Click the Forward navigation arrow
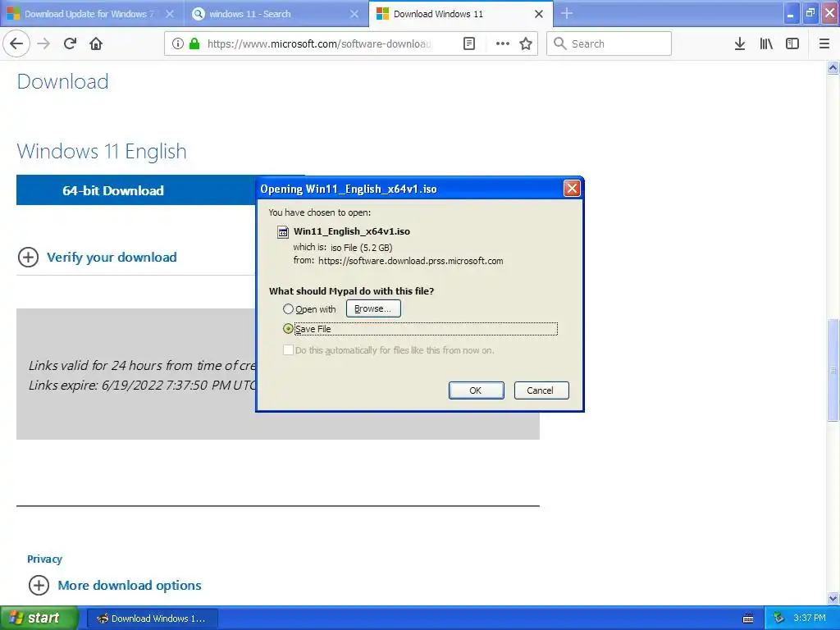This screenshot has width=840, height=630. click(44, 44)
